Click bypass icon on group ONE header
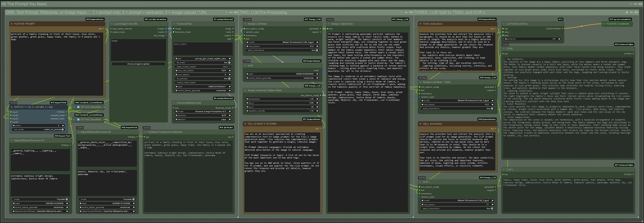The width and height of the screenshot is (644, 223). tap(231, 12)
